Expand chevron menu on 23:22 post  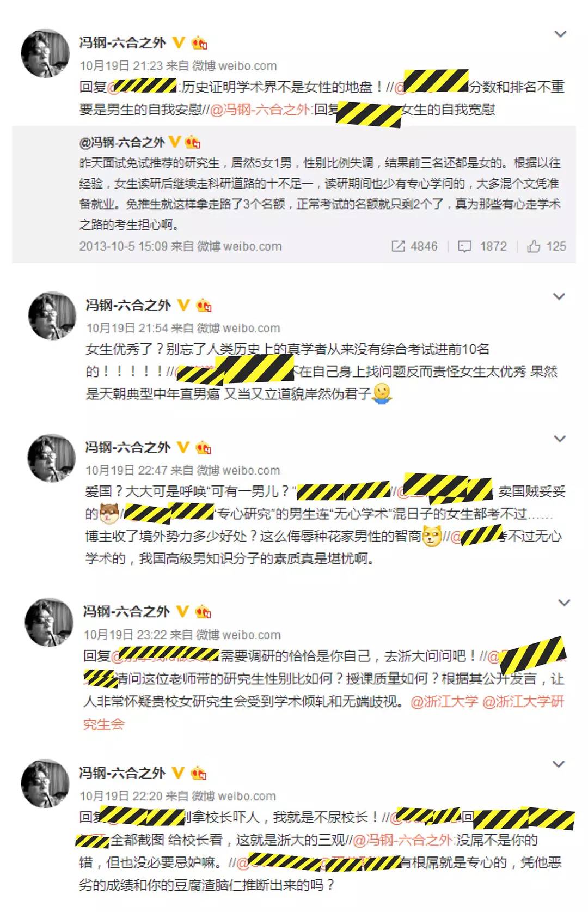[x=565, y=603]
